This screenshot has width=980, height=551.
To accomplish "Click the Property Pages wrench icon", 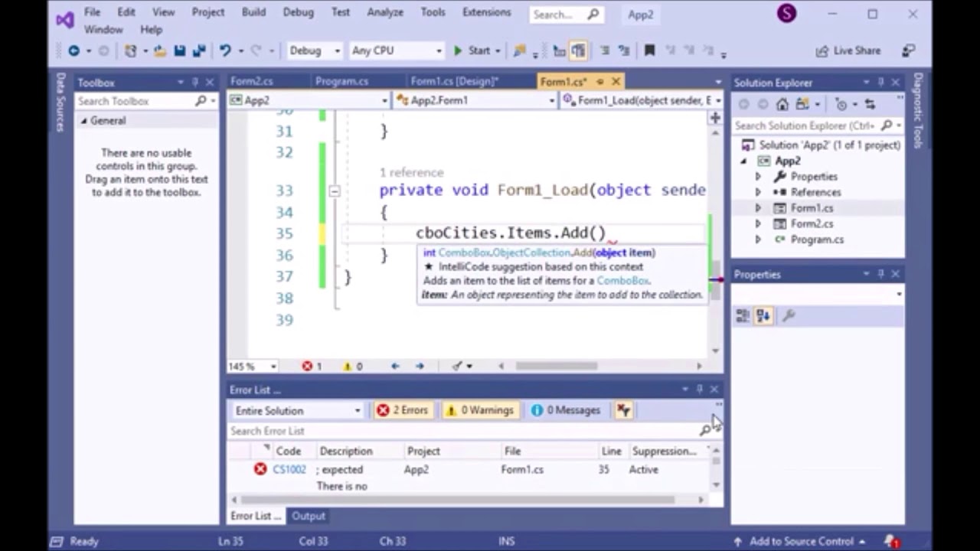I will tap(789, 315).
